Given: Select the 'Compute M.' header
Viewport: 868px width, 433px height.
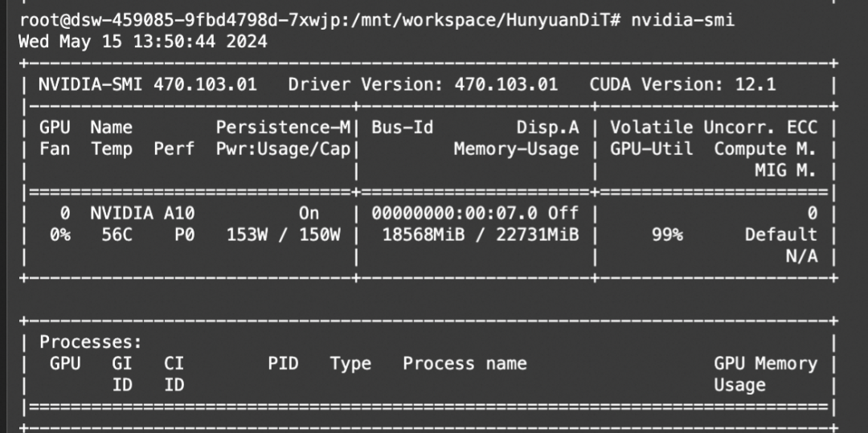Looking at the screenshot, I should click(766, 149).
